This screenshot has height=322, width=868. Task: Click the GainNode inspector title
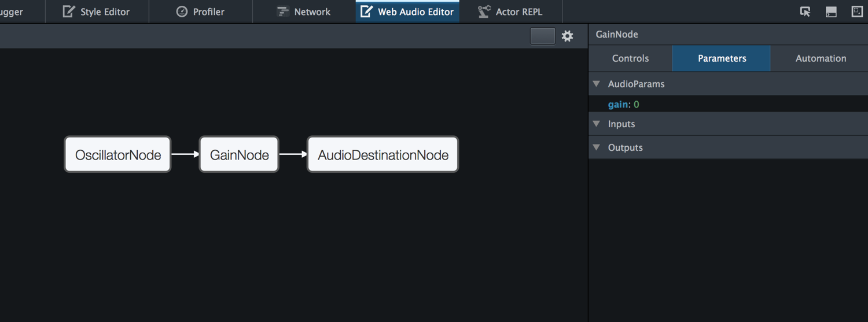[617, 34]
